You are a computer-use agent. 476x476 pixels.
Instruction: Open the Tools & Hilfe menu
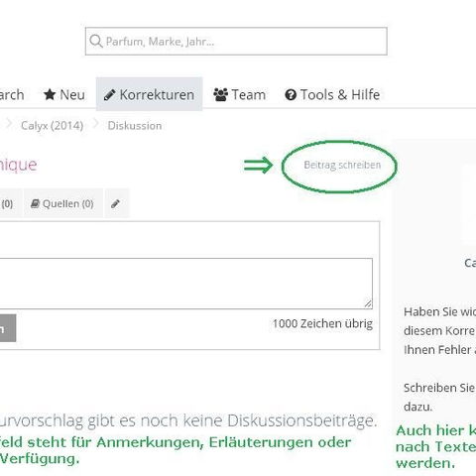click(x=332, y=95)
